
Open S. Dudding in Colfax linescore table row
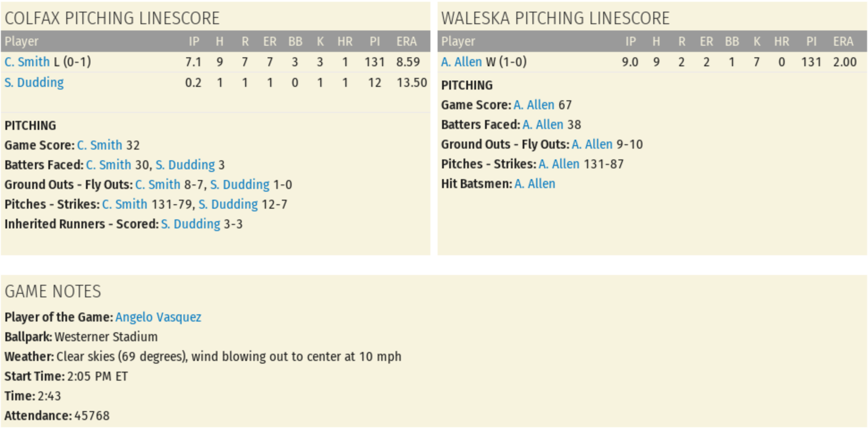(34, 82)
